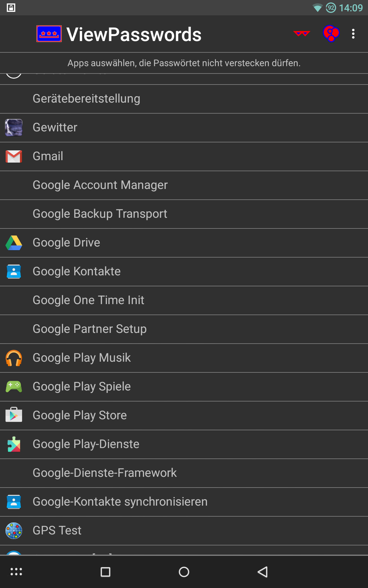
Task: Select Google Account Manager entry
Action: coord(100,185)
